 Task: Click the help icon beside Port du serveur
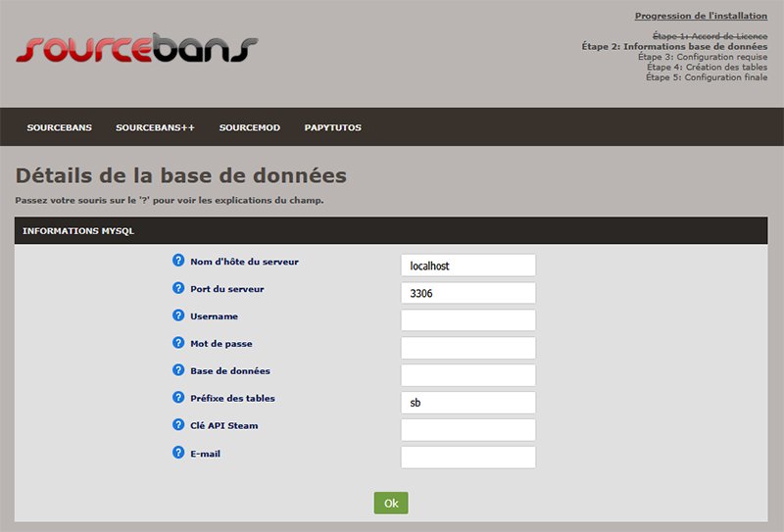click(x=178, y=288)
